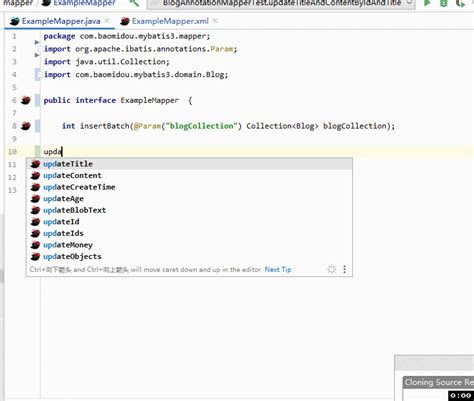This screenshot has width=474, height=401.
Task: Click the run with coverage icon
Action: click(x=461, y=3)
